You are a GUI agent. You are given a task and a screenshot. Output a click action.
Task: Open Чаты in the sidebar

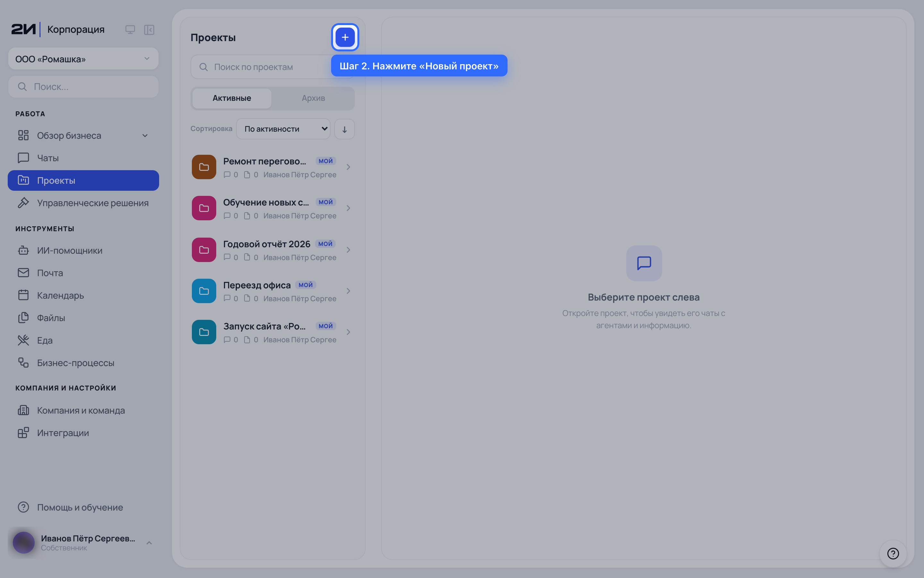[83, 158]
